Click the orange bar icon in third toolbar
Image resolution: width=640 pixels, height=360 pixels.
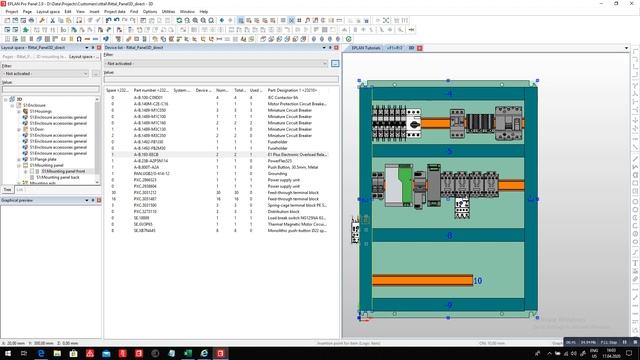click(x=87, y=39)
